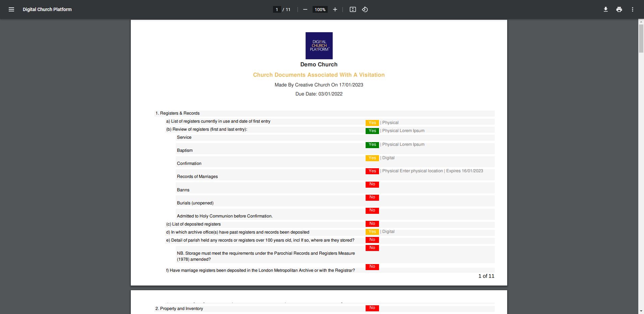
Task: Click the page number input field
Action: click(x=277, y=9)
